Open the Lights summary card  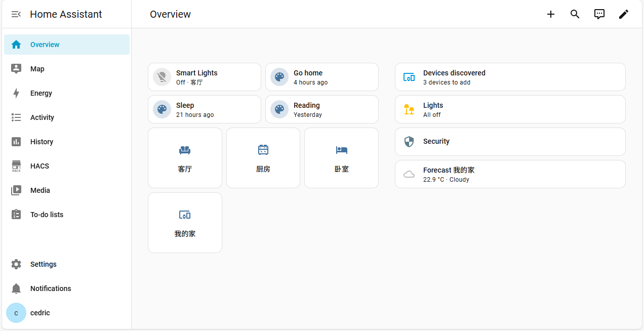coord(510,109)
